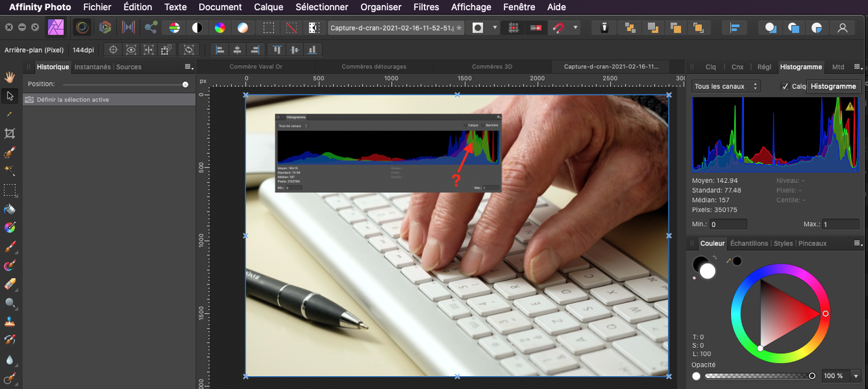Open the Sélectionner menu
Image resolution: width=868 pixels, height=389 pixels.
click(x=321, y=7)
